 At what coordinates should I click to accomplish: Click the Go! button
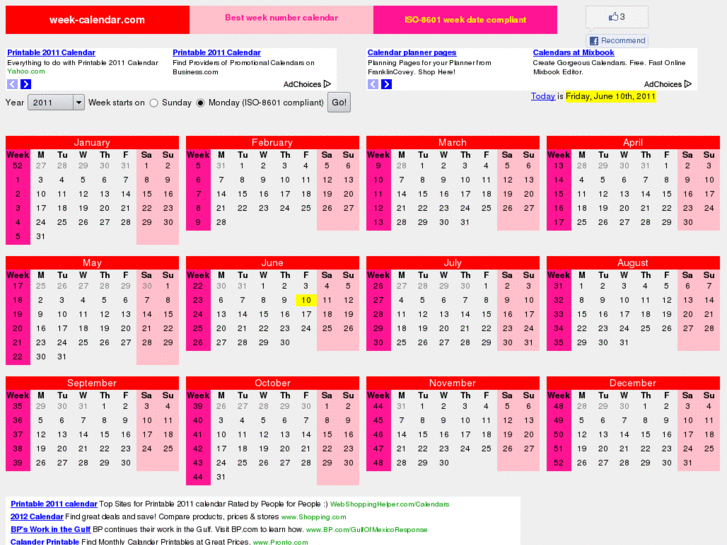pos(339,103)
